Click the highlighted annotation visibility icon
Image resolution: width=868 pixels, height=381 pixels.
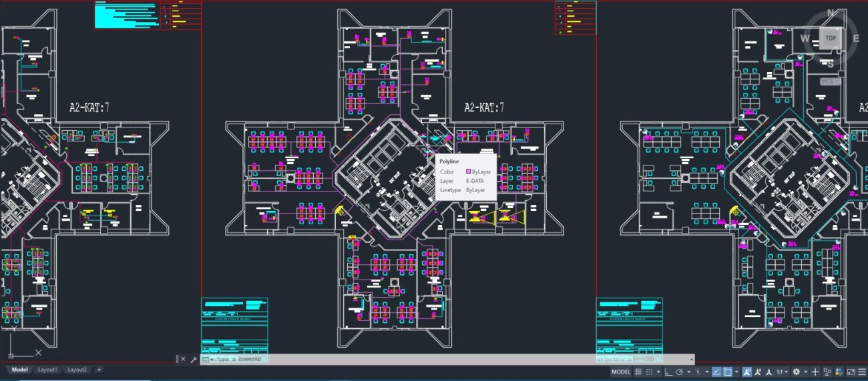pos(746,372)
